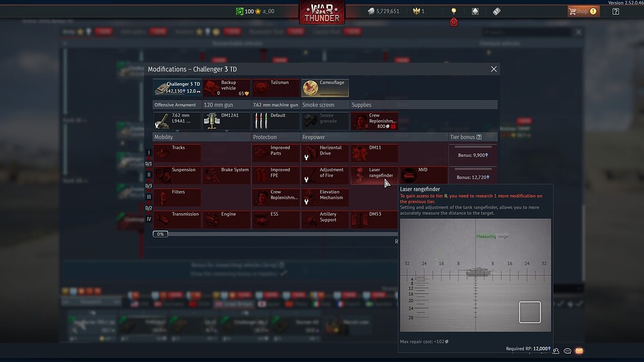Click the Tier bonus help icon
Screen dimensions: 644x362
(x=478, y=137)
